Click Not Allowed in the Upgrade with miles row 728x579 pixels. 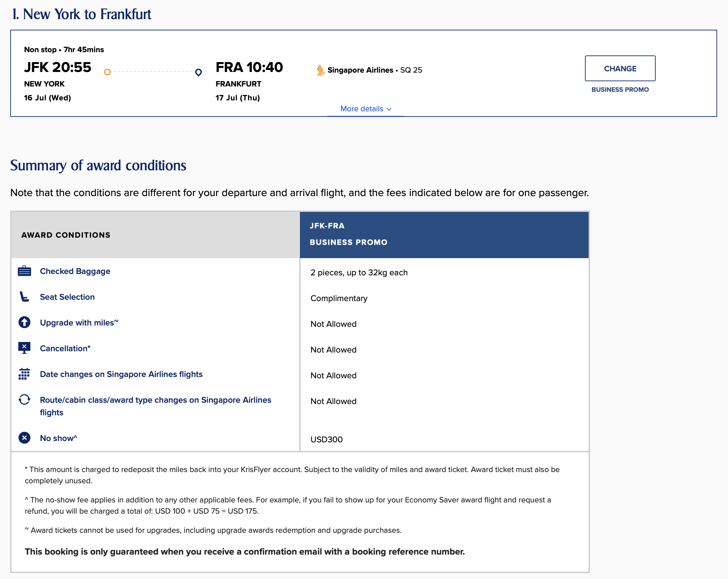[x=333, y=324]
